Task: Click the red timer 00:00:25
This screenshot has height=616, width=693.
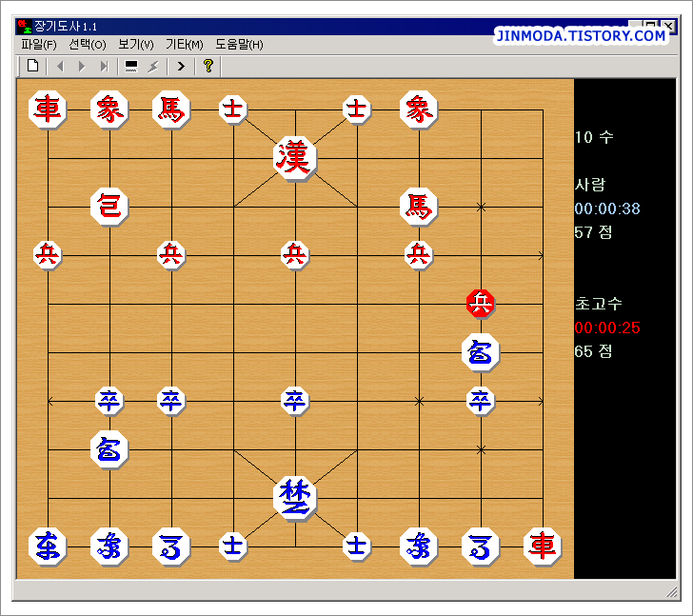Action: pos(607,328)
